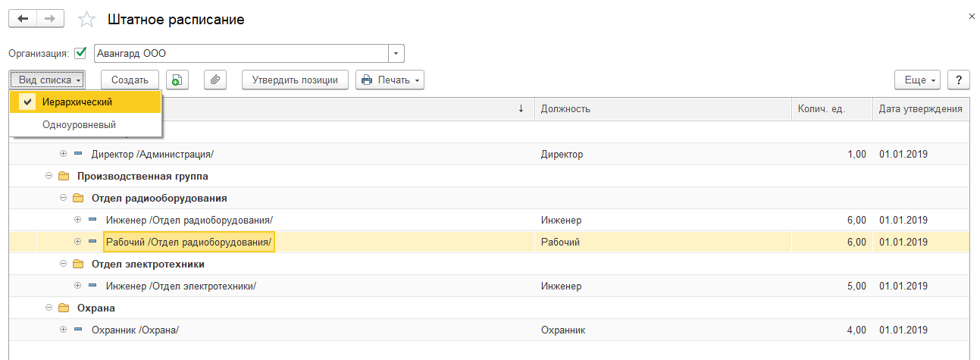Click the Охрана folder icon
This screenshot has height=360, width=980.
(x=64, y=308)
